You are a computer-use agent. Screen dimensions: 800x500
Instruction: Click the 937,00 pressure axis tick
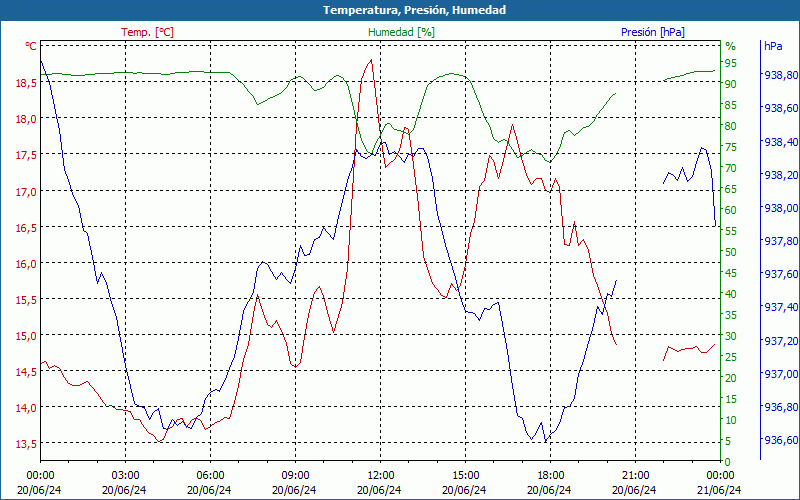click(x=781, y=374)
